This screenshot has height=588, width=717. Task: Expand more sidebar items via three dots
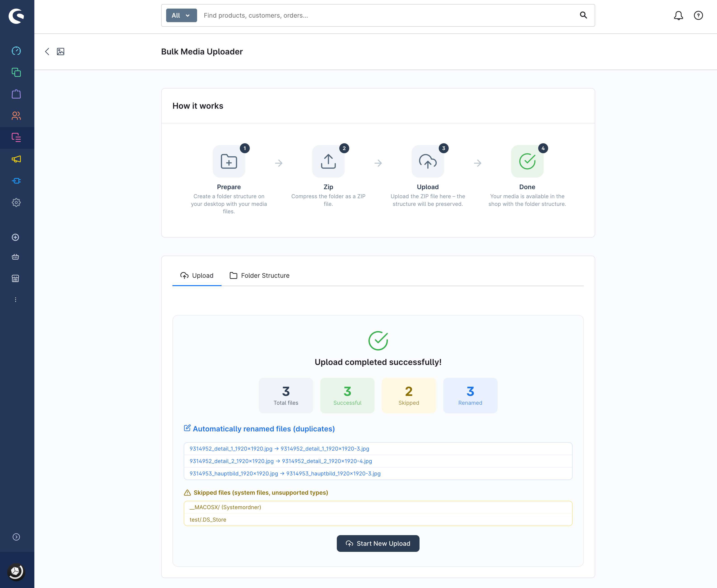coord(16,300)
